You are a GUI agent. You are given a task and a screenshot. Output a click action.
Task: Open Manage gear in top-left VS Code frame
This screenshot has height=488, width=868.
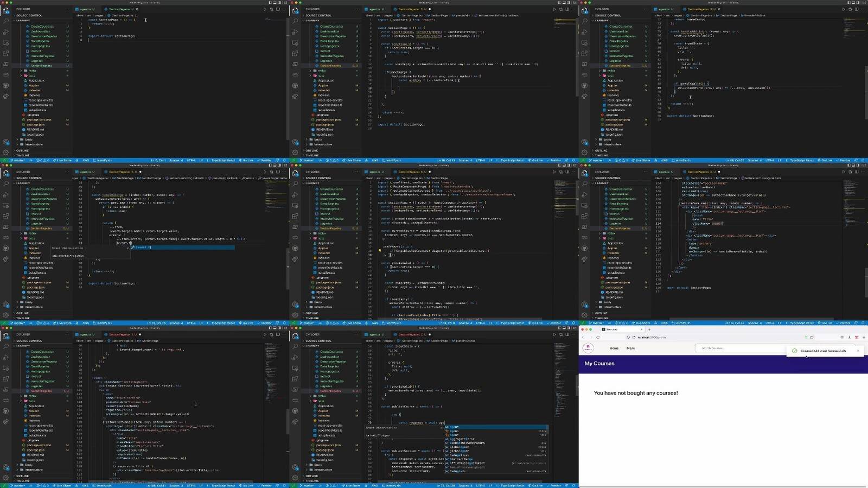click(x=5, y=152)
